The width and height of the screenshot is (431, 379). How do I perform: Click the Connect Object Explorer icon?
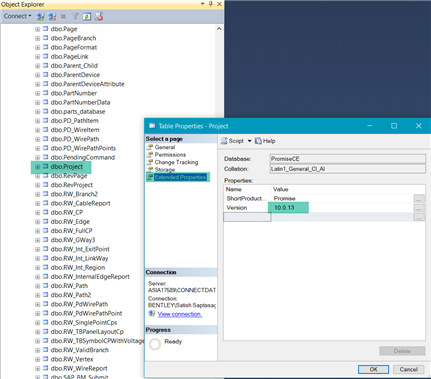[x=40, y=16]
